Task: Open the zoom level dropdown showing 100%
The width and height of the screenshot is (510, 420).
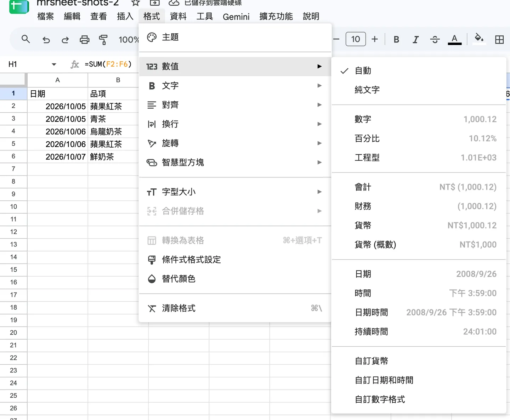Action: 129,39
